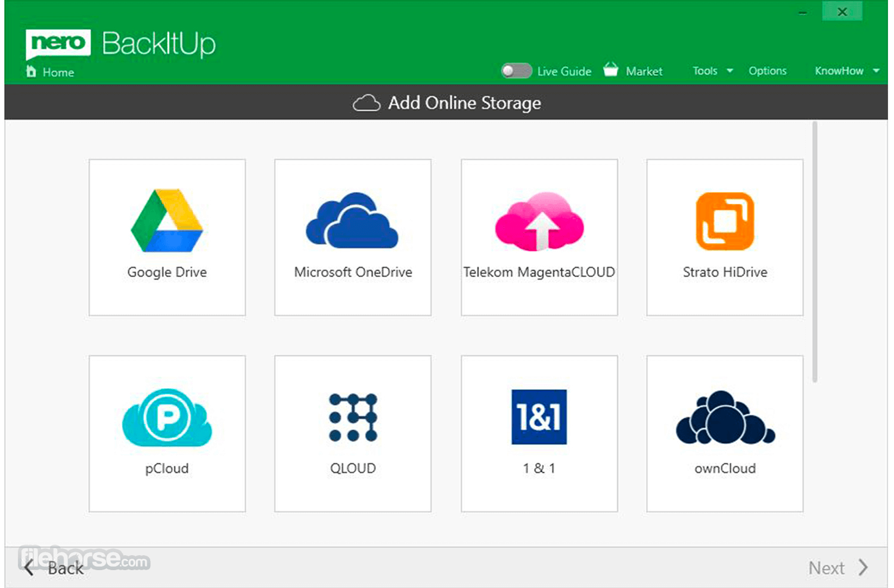This screenshot has height=588, width=894.
Task: Click the Next chevron arrow icon
Action: click(x=862, y=567)
